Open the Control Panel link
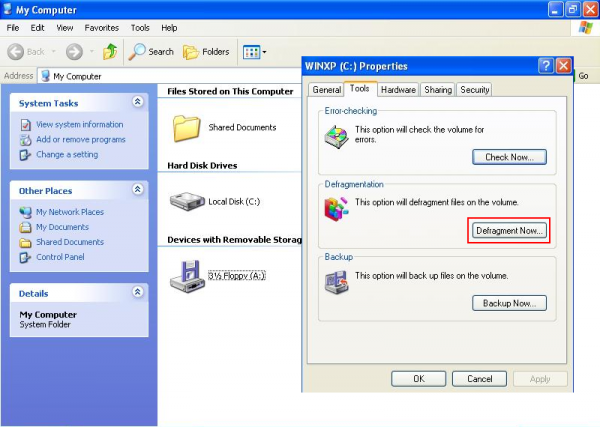The height and width of the screenshot is (427, 600). pyautogui.click(x=60, y=257)
